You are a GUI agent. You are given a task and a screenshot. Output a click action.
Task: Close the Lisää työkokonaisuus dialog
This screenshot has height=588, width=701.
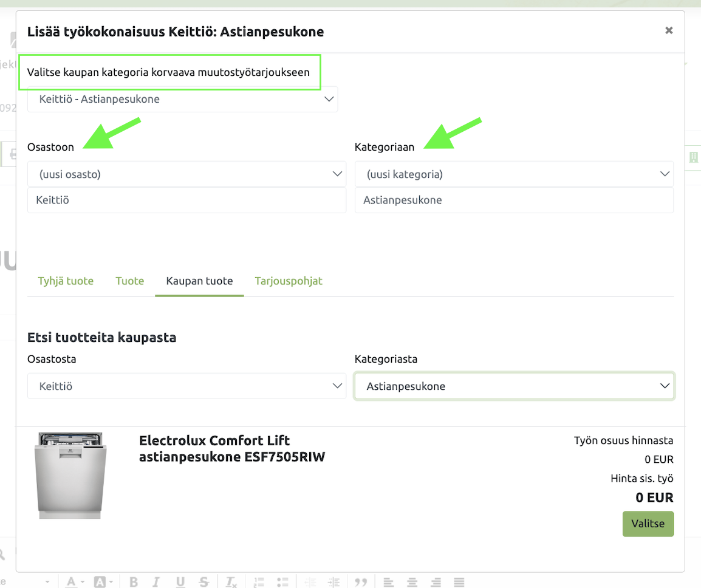669,30
